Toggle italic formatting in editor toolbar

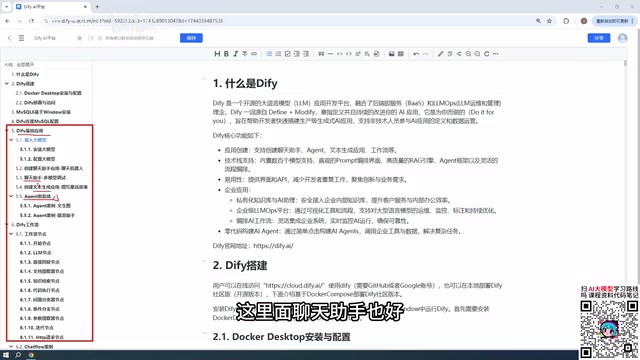coord(236,54)
